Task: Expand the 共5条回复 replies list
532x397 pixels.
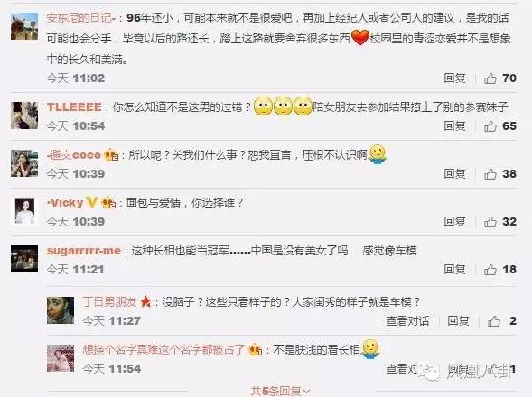Action: tap(280, 392)
